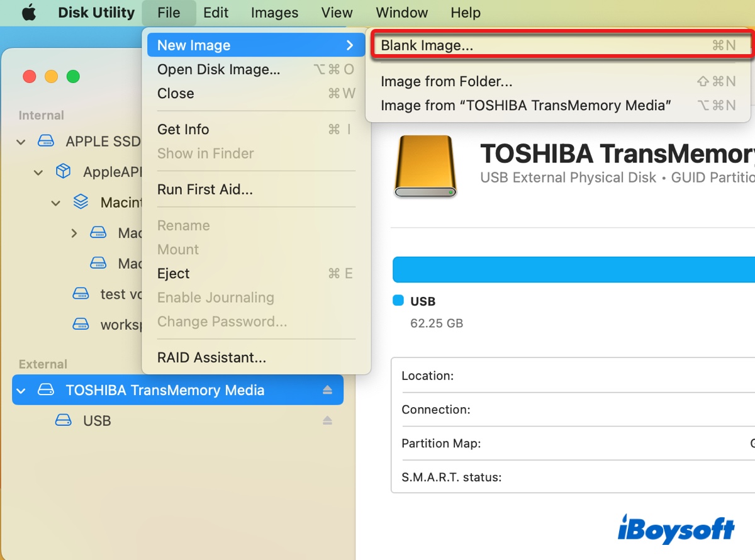Viewport: 755px width, 560px height.
Task: Click the APPLE SSD disk icon
Action: (47, 142)
